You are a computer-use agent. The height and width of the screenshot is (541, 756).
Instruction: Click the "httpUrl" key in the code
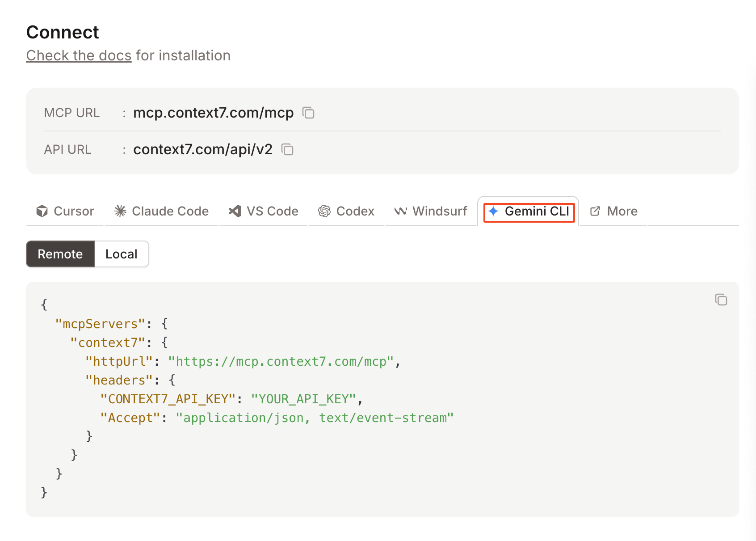pyautogui.click(x=119, y=361)
